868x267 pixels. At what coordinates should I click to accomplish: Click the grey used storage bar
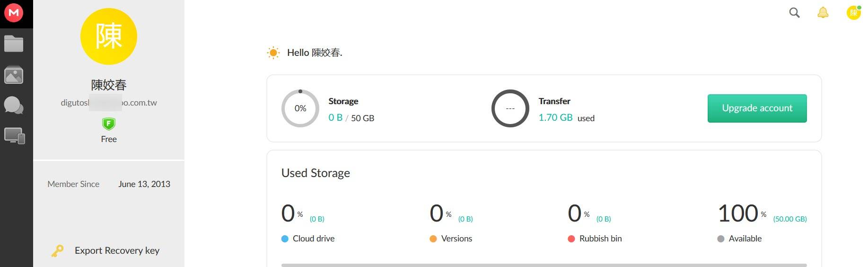coord(544,265)
